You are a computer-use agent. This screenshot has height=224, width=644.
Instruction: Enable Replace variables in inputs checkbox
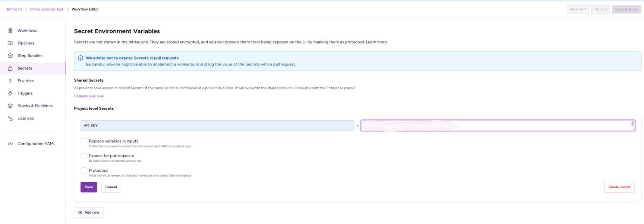click(84, 141)
